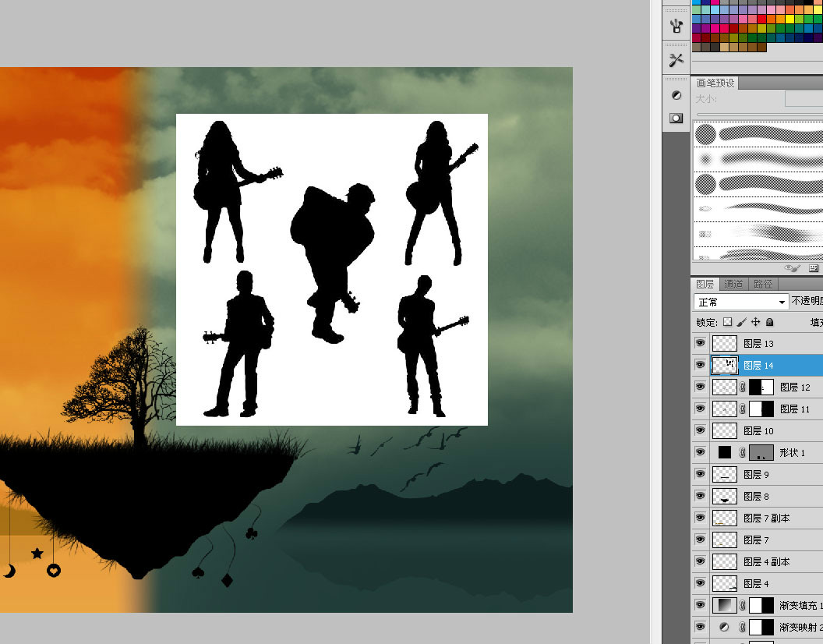Viewport: 823px width, 644px height.
Task: Toggle visibility of 图层 11
Action: pos(700,409)
